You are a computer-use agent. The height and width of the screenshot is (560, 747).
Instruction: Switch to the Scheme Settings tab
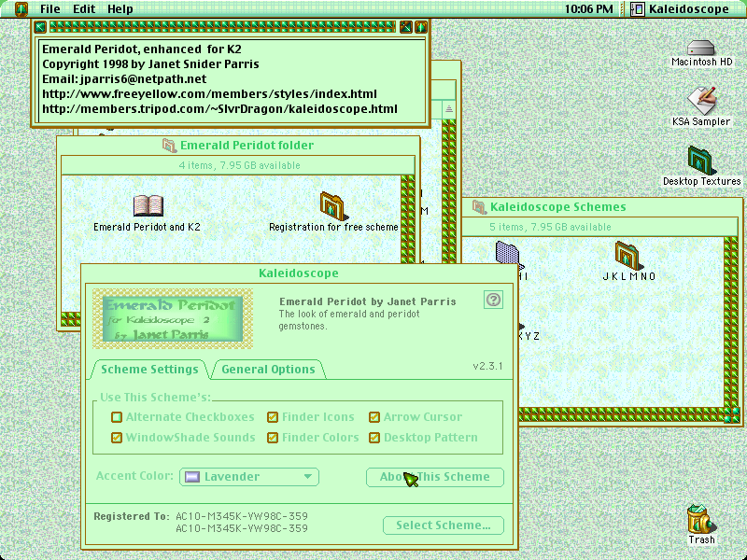coord(149,370)
